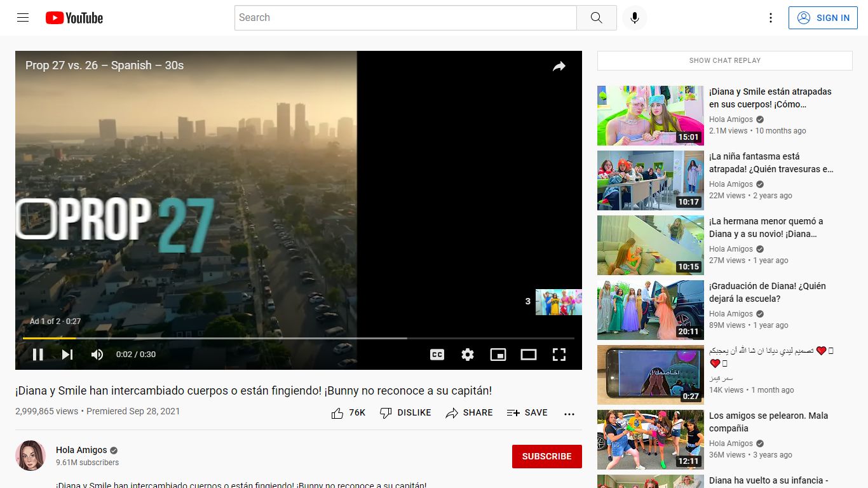Click the DISLIKE button
868x488 pixels.
pos(405,413)
